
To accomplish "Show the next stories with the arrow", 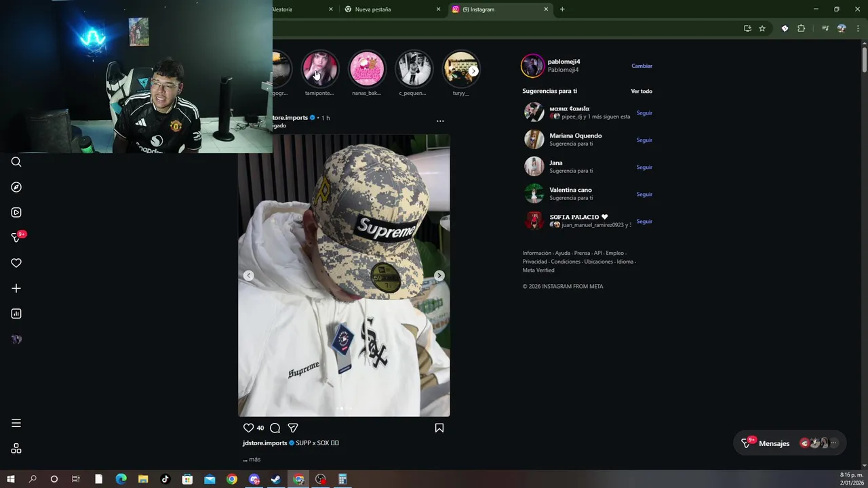I will [x=473, y=70].
